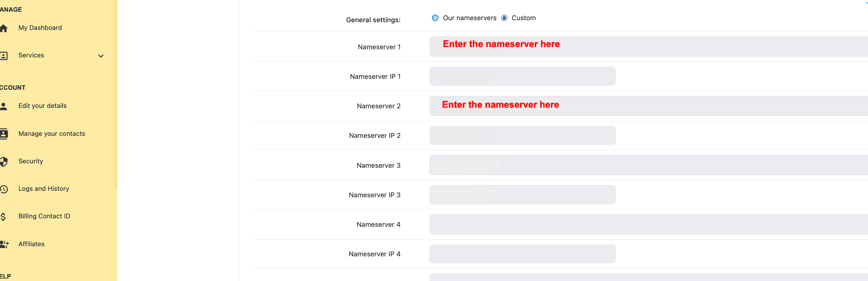
Task: Expand the Services menu chevron
Action: [x=101, y=56]
